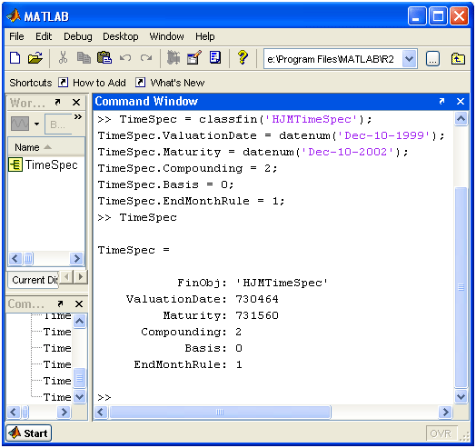Image resolution: width=476 pixels, height=448 pixels.
Task: Click the tab scroll right arrow
Action: (81, 277)
